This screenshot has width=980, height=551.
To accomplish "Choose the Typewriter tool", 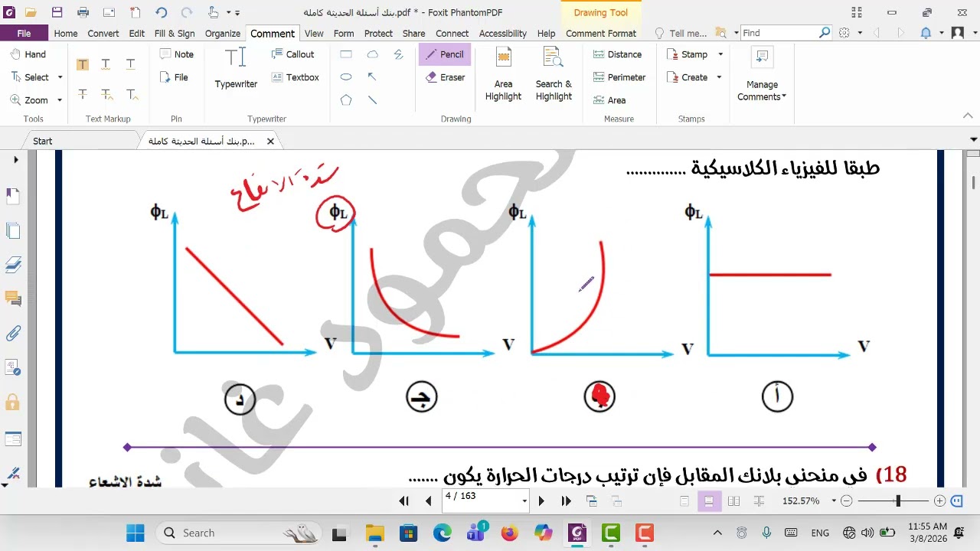I will [236, 69].
